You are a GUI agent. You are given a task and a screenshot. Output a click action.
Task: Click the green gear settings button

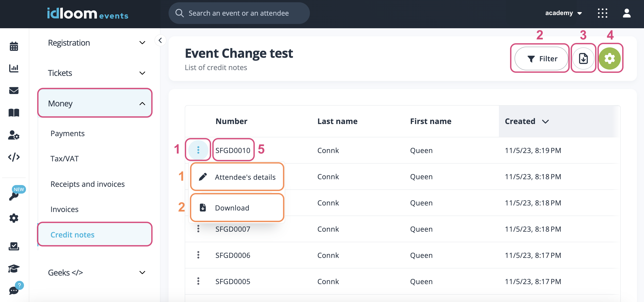610,59
